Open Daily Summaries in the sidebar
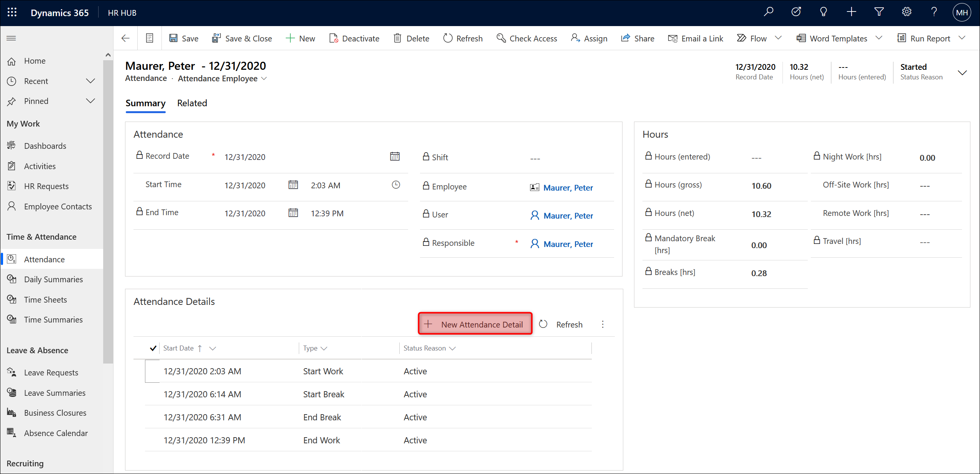Image resolution: width=980 pixels, height=474 pixels. click(x=53, y=279)
